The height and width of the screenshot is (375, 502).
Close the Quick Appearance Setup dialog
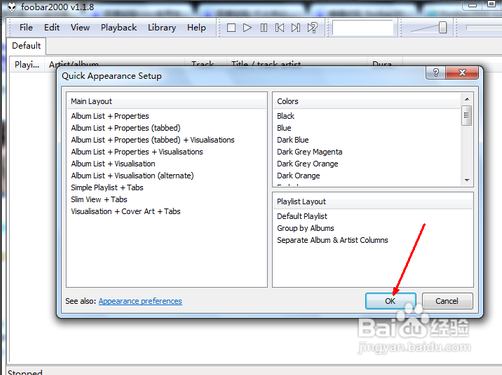click(462, 72)
